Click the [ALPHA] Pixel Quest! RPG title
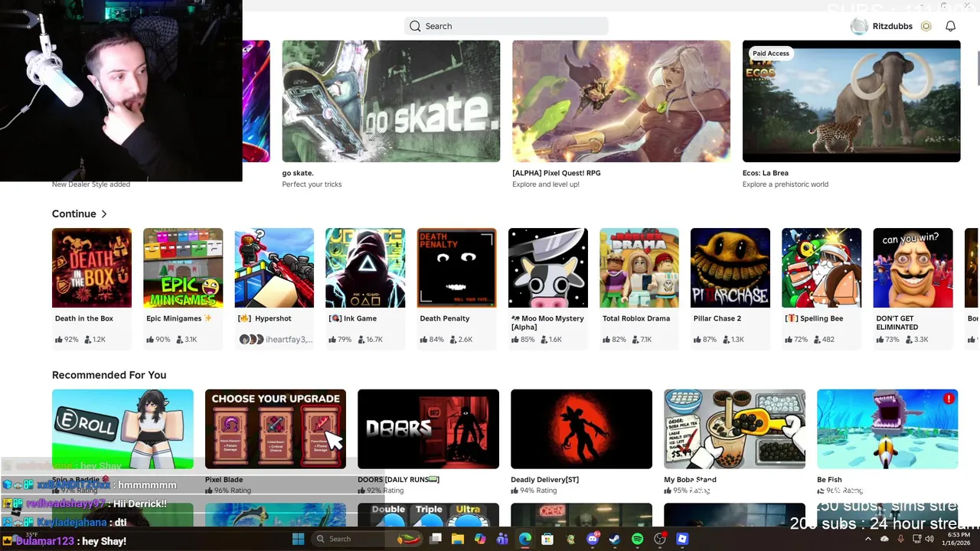 pyautogui.click(x=556, y=173)
